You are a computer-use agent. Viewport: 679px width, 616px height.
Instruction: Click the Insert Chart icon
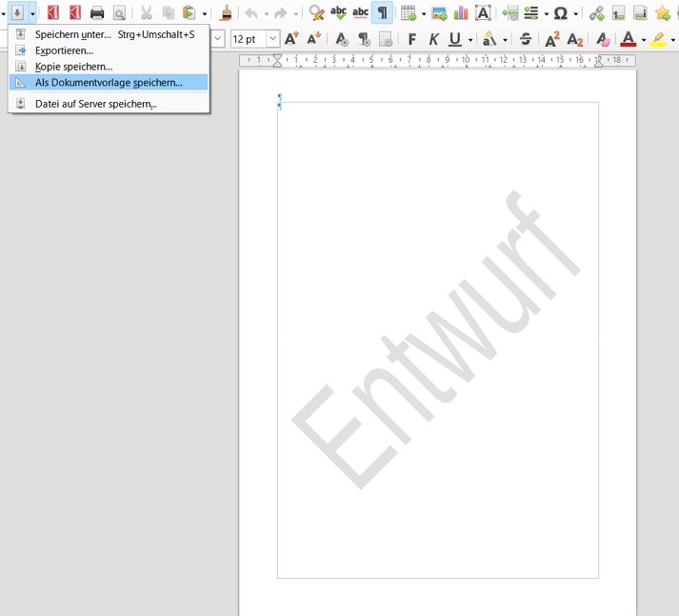pos(461,13)
